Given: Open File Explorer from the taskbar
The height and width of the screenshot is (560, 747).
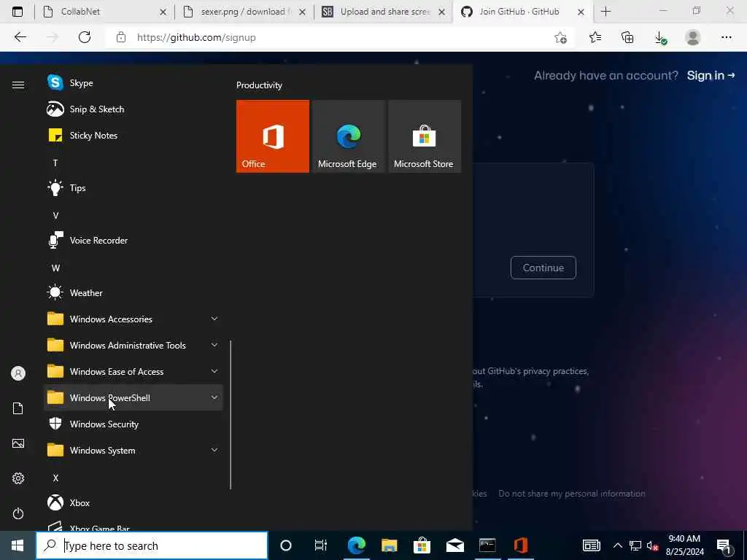Looking at the screenshot, I should [390, 545].
